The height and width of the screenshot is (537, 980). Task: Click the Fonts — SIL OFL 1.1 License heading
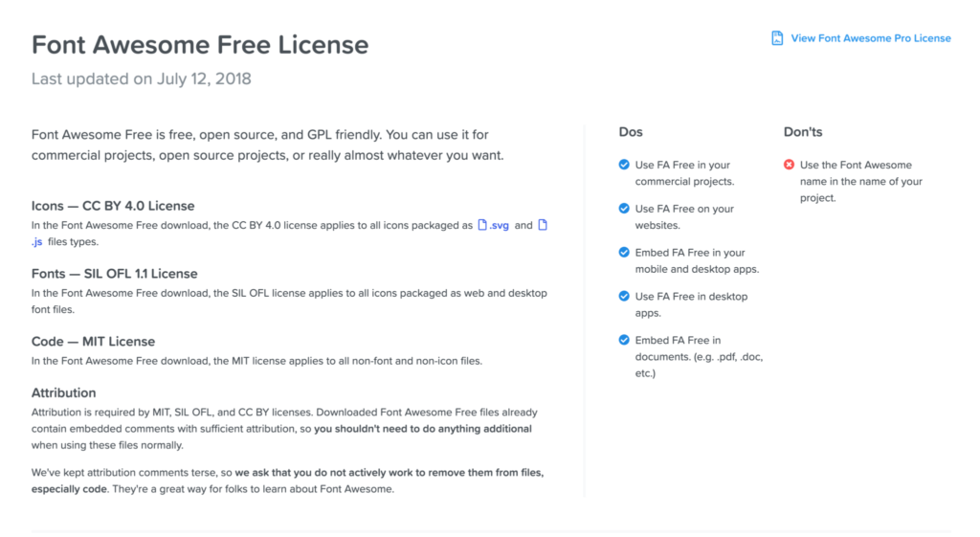pos(115,274)
